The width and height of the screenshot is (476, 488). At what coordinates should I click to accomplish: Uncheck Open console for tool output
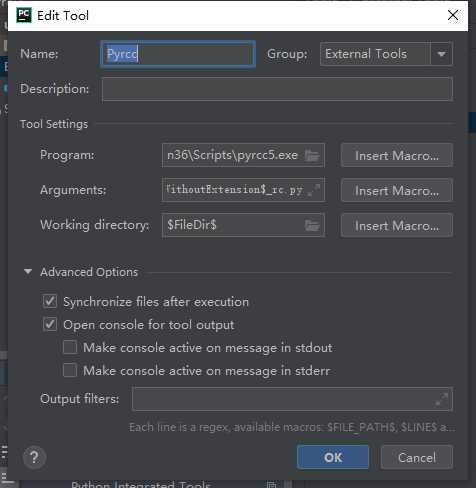(x=50, y=324)
